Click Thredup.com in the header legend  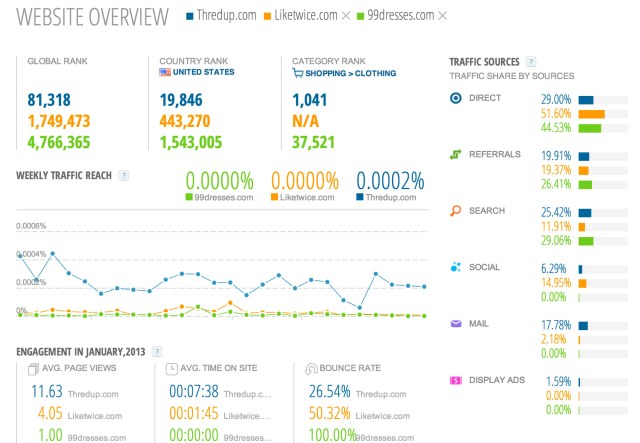pos(227,16)
